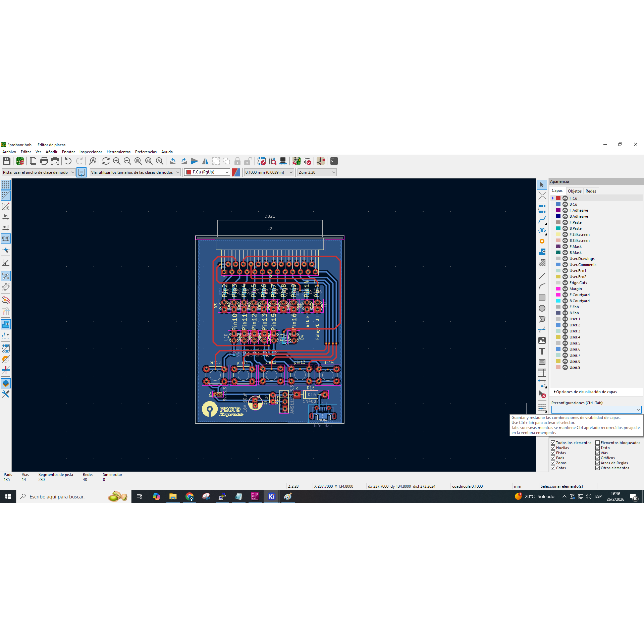Open the 3D viewer icon
The width and height of the screenshot is (644, 644).
point(283,161)
